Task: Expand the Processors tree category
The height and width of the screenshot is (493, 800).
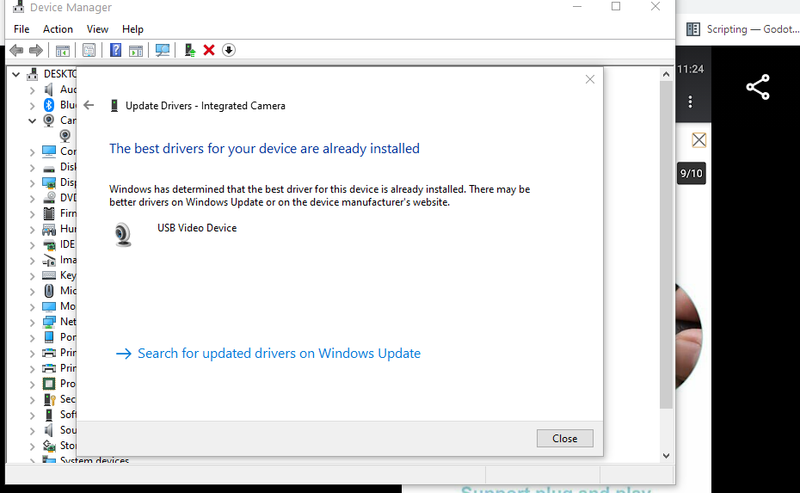Action: 32,384
